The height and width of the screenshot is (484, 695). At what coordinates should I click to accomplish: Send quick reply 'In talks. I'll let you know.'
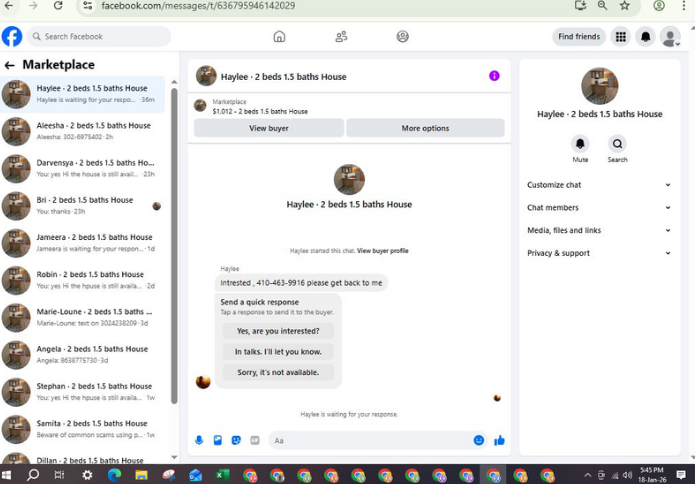[x=278, y=352]
